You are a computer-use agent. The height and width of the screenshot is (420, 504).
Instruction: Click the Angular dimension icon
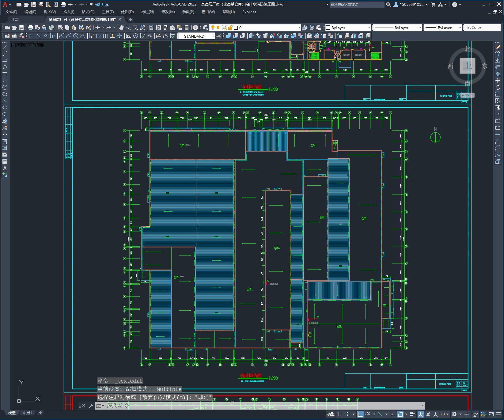pos(82,36)
